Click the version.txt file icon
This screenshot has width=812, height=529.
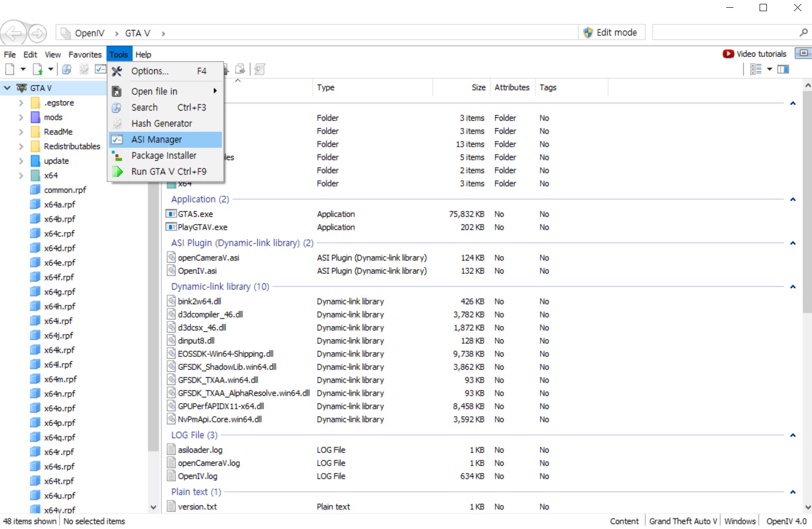click(x=171, y=506)
